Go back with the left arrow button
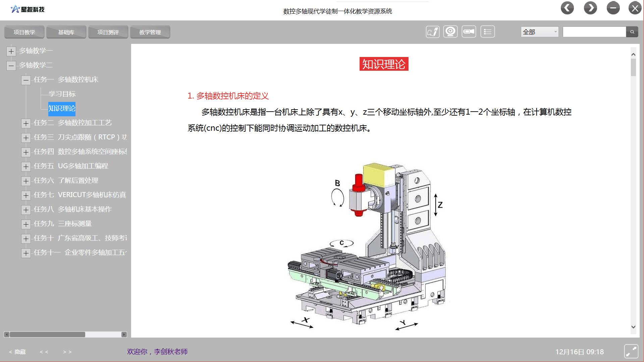Image resolution: width=644 pixels, height=362 pixels. [567, 8]
